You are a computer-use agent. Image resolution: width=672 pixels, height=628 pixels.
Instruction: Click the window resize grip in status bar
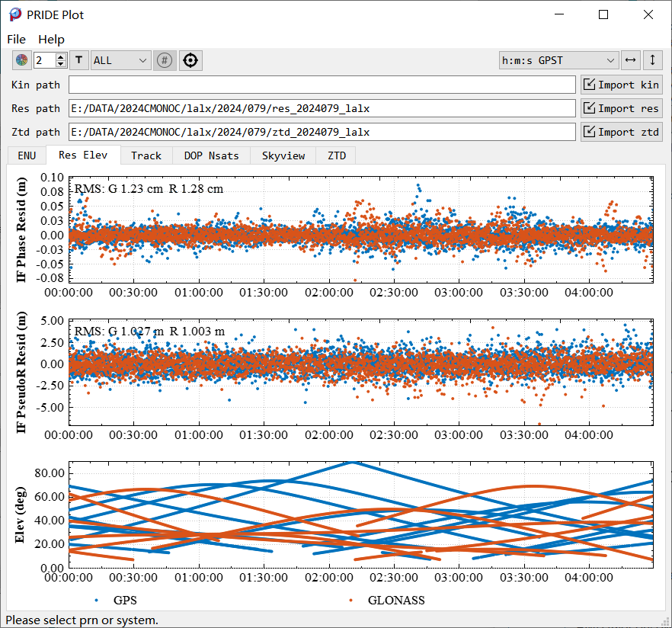pyautogui.click(x=666, y=621)
